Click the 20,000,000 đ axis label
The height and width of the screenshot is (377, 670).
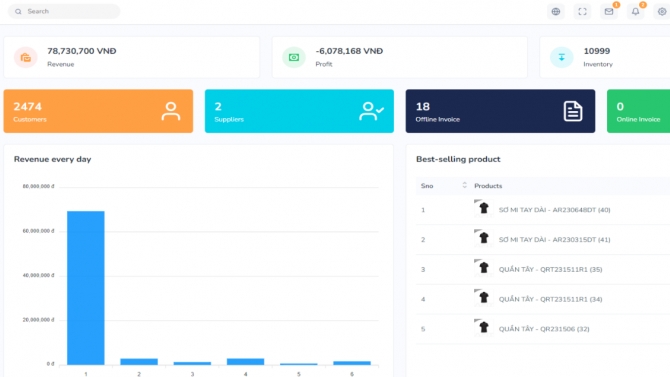(x=38, y=320)
